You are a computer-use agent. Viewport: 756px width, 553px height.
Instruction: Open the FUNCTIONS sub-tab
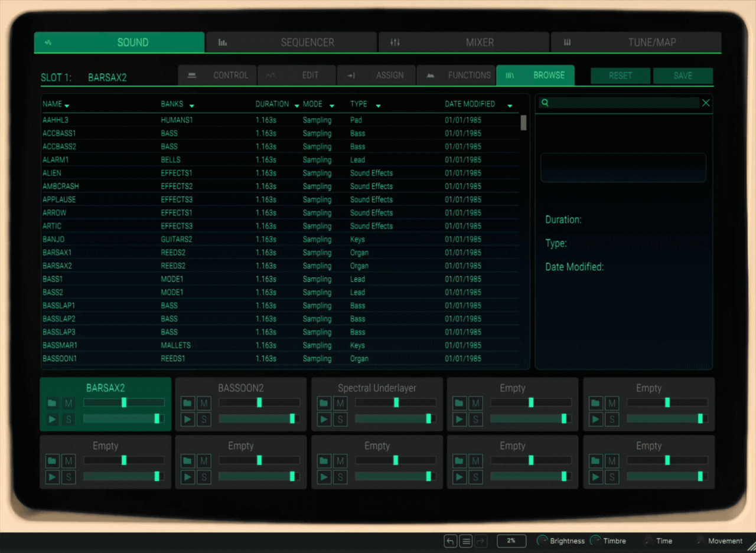(455, 75)
